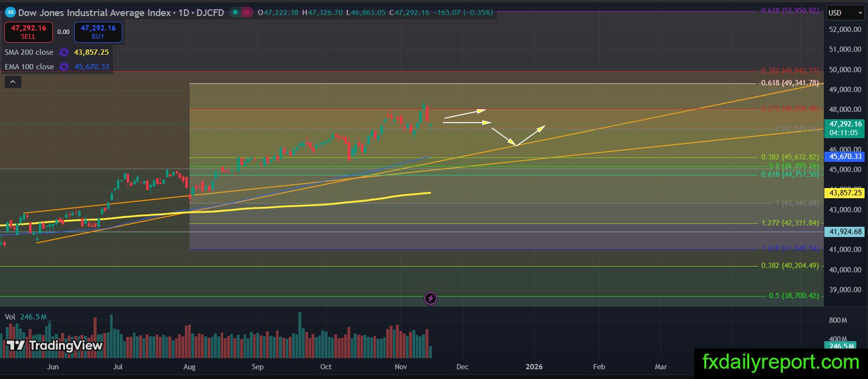
Task: Click the purple icon beside EMA 100 close
Action: tap(64, 67)
